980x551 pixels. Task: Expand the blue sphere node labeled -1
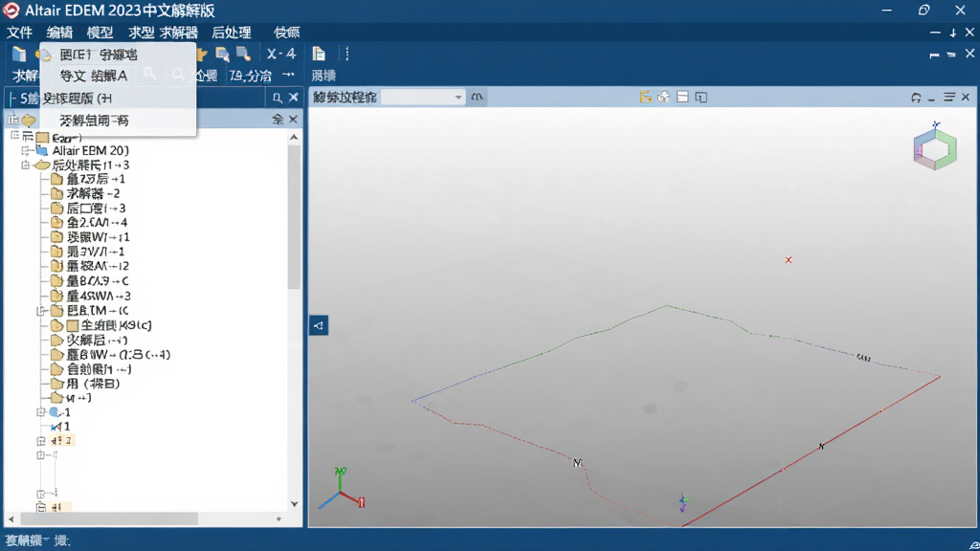point(40,412)
